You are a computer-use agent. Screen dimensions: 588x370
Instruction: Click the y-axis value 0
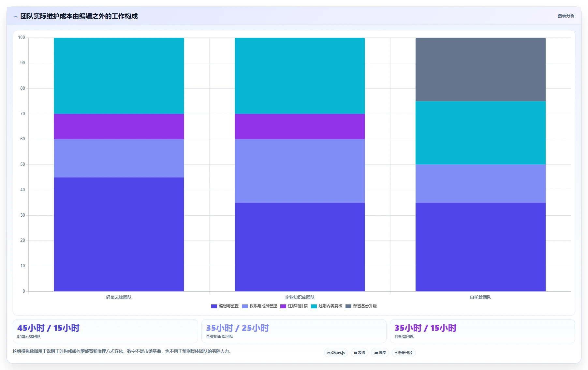(23, 291)
